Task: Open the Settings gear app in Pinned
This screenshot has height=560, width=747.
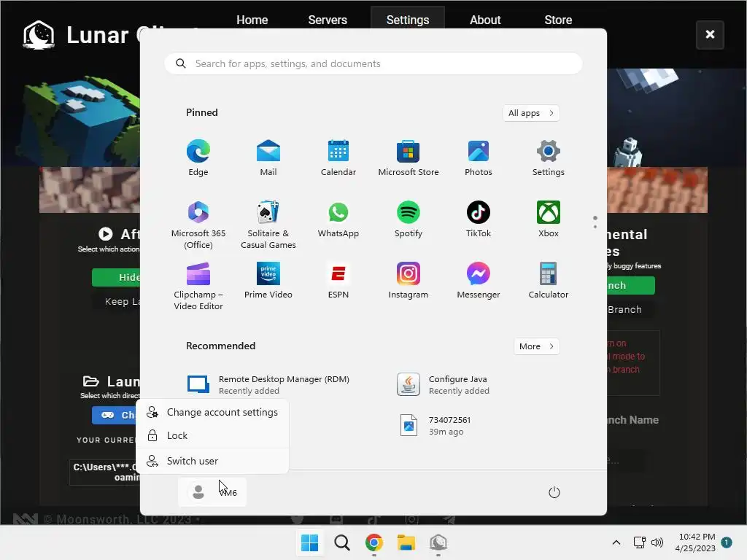Action: (x=549, y=158)
